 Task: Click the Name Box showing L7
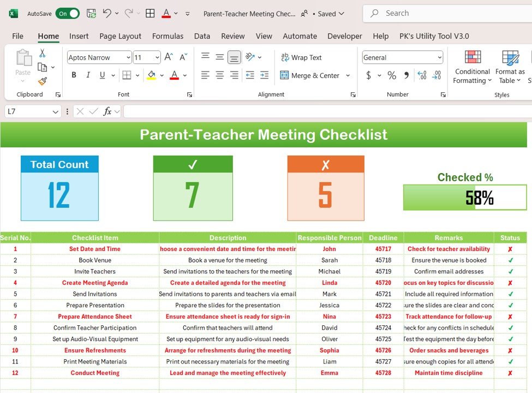pos(28,112)
